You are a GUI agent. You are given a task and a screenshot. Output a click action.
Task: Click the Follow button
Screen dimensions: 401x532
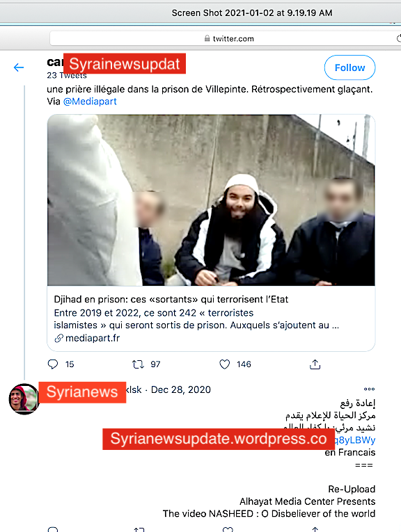click(349, 68)
